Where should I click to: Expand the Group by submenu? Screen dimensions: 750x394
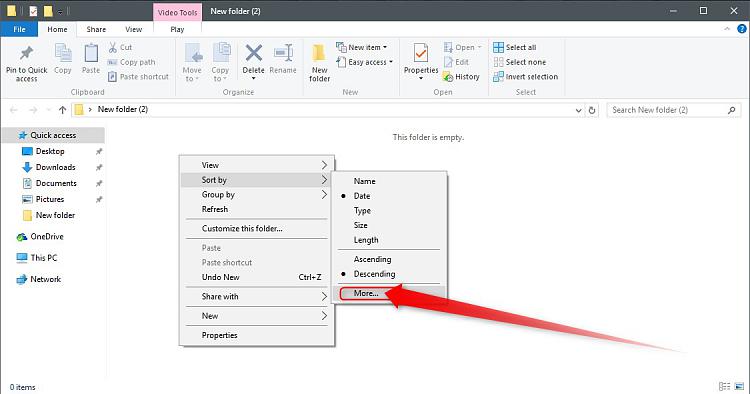[257, 195]
